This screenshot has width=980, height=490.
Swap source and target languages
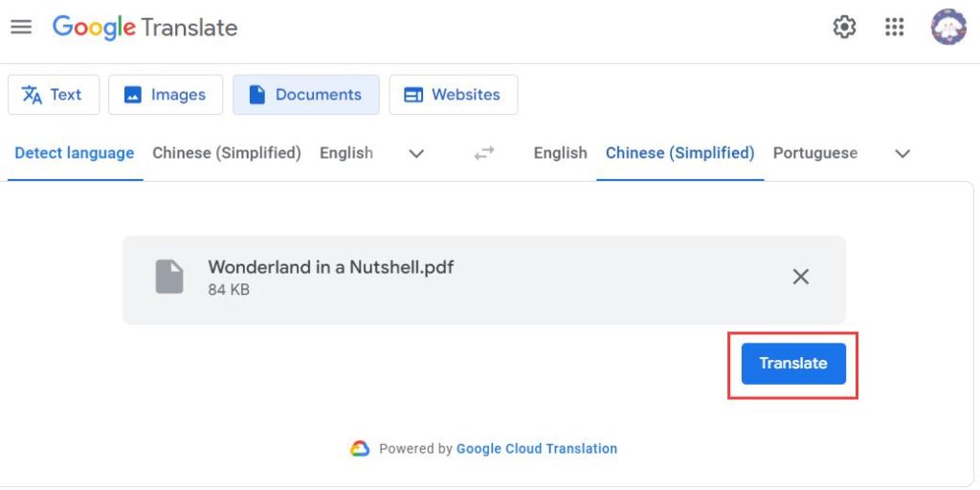[485, 153]
